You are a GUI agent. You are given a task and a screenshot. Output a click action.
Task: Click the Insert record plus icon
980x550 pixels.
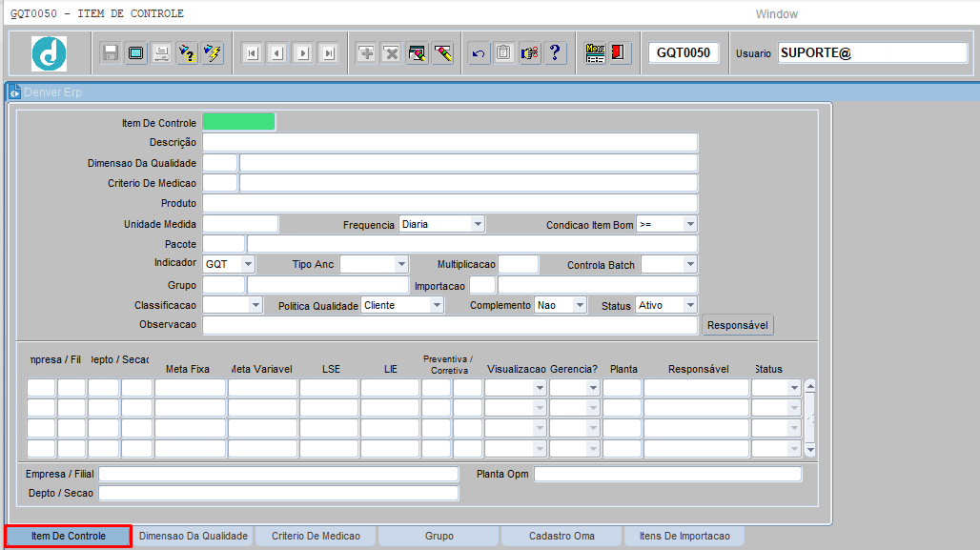(366, 53)
